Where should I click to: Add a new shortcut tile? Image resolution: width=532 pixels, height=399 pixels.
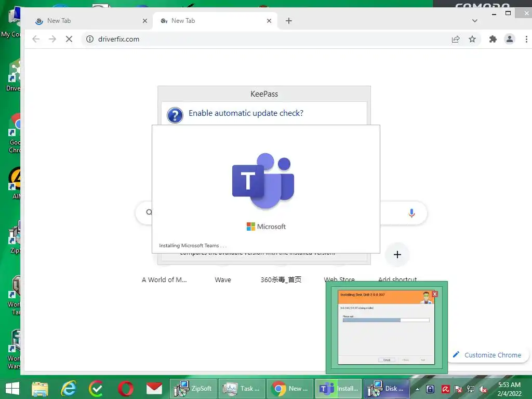click(397, 255)
